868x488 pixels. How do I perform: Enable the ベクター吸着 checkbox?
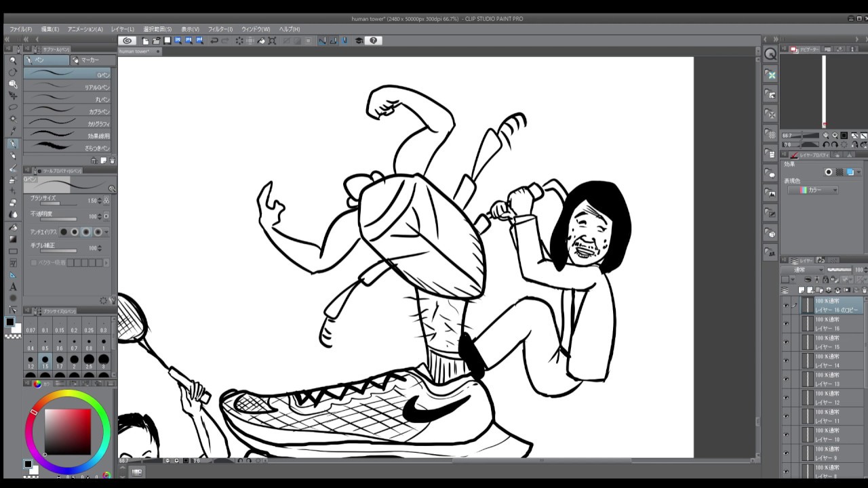(34, 262)
